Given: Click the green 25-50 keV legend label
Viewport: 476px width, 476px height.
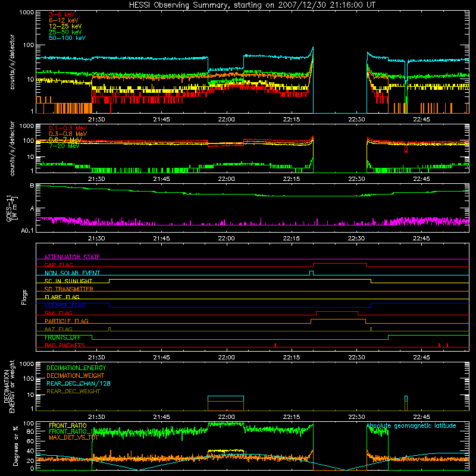Looking at the screenshot, I should [65, 32].
